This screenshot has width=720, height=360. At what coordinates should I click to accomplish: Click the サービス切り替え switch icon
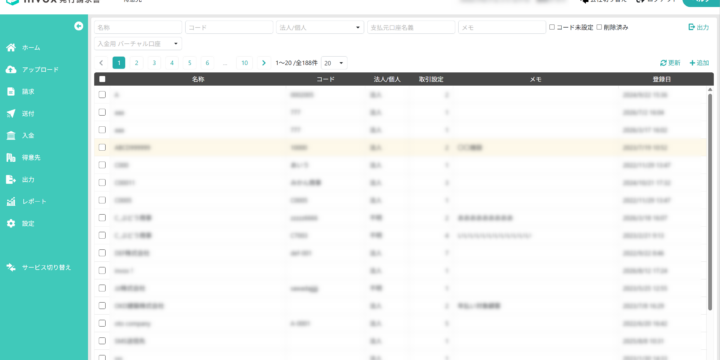click(x=11, y=267)
